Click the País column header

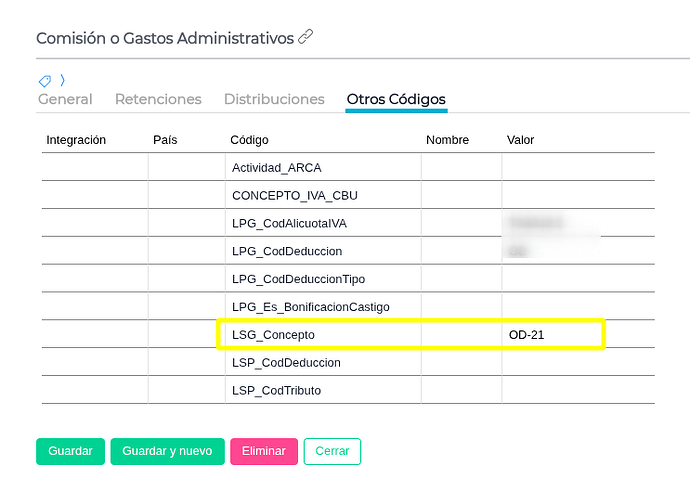click(x=165, y=140)
